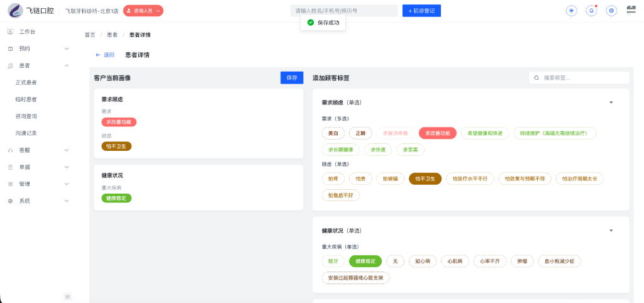Focus the 搜索标签 search field
The height and width of the screenshot is (303, 644).
[579, 77]
